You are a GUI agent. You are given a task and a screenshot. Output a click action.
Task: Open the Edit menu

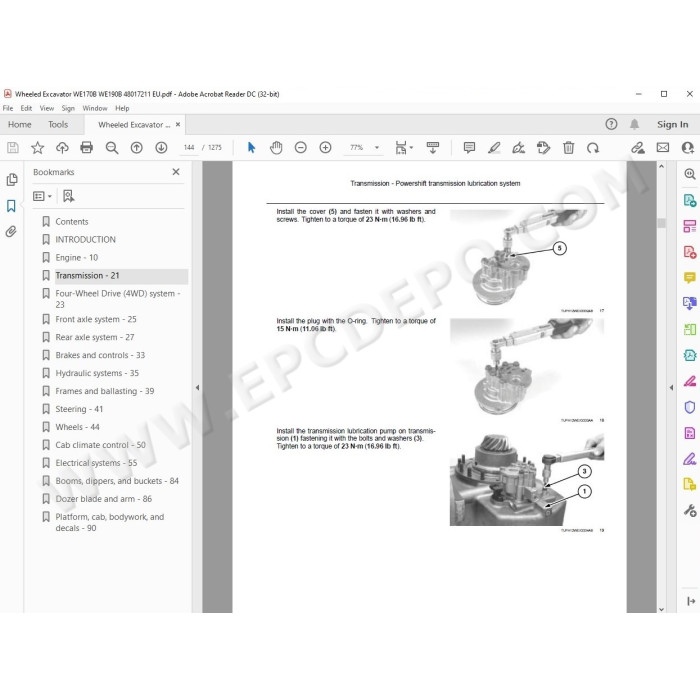coord(26,108)
